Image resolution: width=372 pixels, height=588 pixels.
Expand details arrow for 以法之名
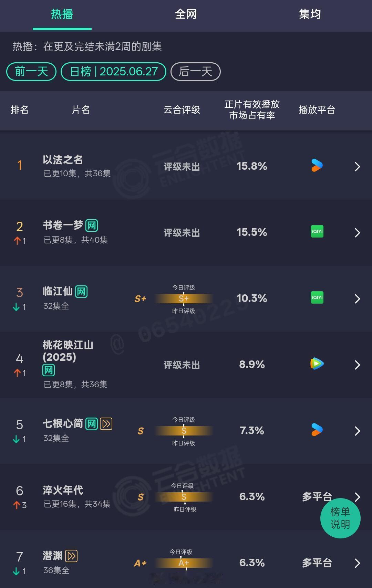click(x=357, y=167)
